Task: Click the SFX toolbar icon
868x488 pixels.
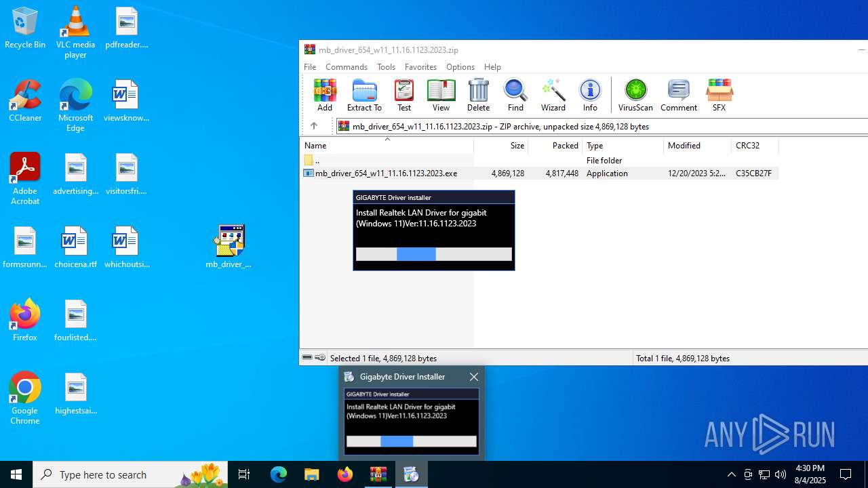Action: (x=719, y=95)
